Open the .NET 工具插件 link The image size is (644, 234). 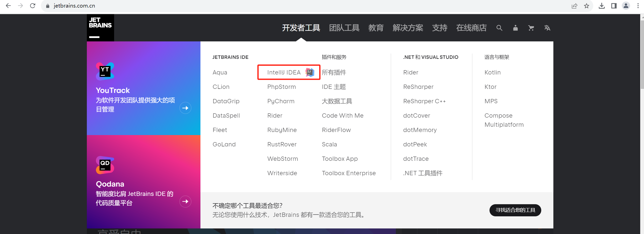tap(423, 173)
